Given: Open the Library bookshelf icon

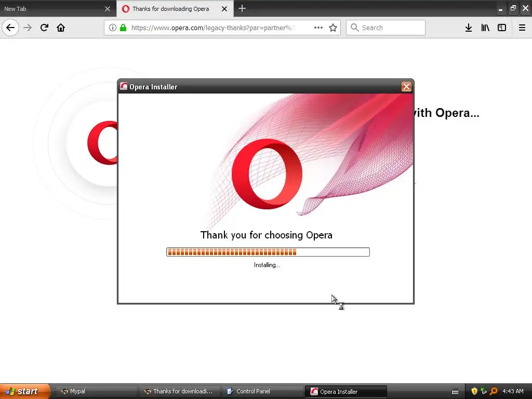Looking at the screenshot, I should (485, 28).
